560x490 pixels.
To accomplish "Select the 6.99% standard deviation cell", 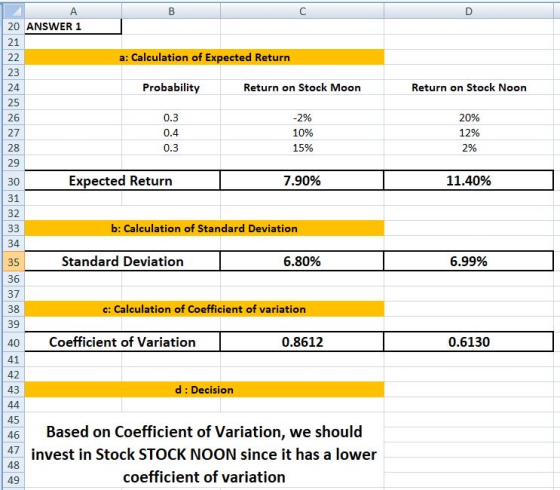I will pyautogui.click(x=469, y=261).
